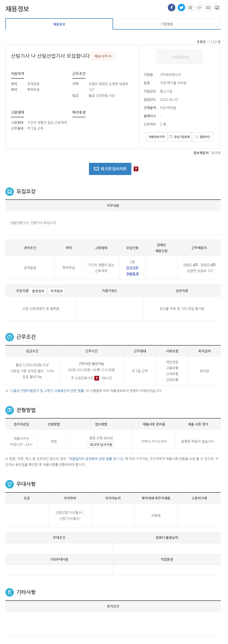Open help icon next to 주 소정근로시간
Viewport: 228px width, 644px height.
coord(96,378)
